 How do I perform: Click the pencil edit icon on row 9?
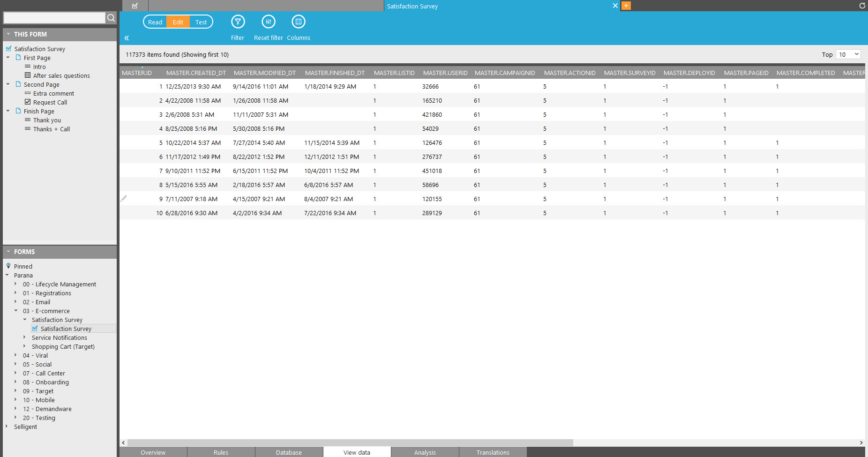[x=124, y=199]
